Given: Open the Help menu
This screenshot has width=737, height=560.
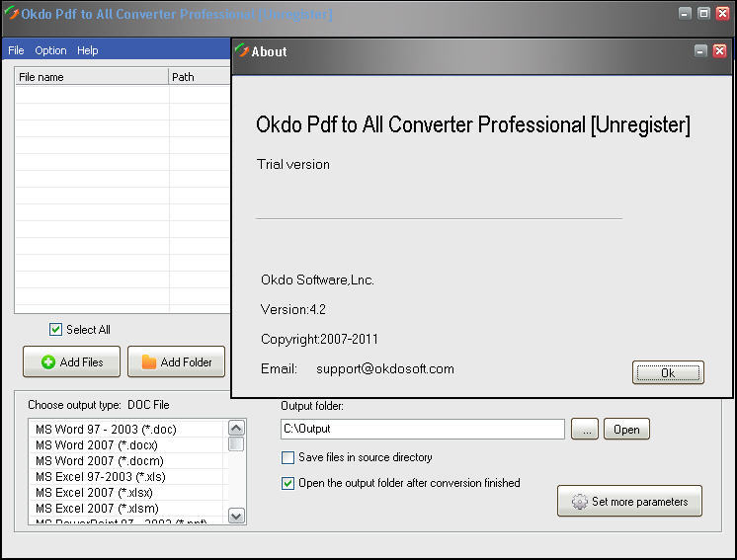Looking at the screenshot, I should pyautogui.click(x=87, y=50).
